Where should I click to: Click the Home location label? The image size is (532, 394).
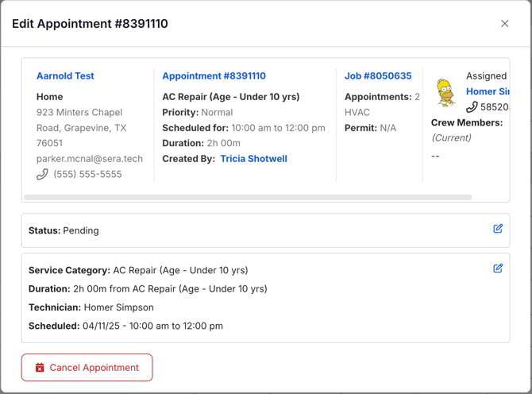(x=49, y=97)
